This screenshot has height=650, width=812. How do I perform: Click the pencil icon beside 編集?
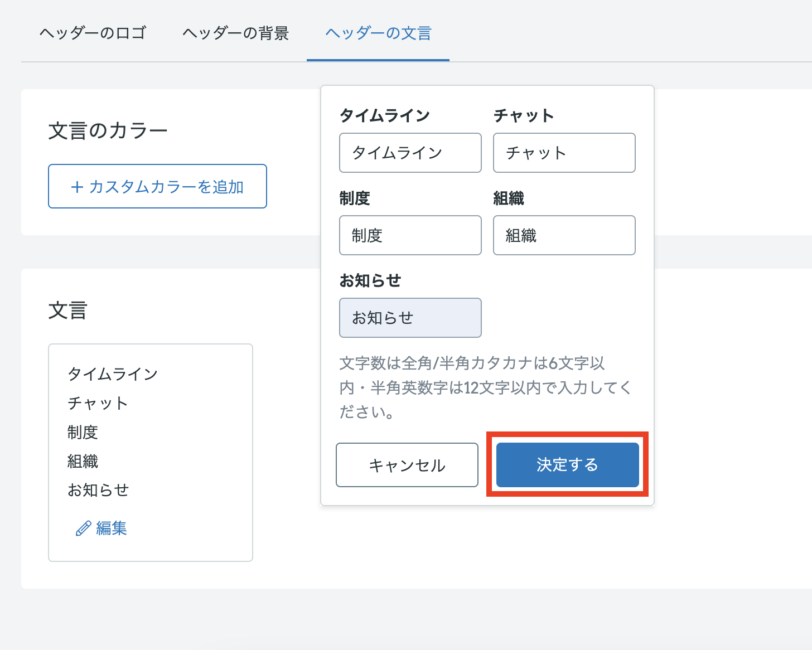(83, 528)
